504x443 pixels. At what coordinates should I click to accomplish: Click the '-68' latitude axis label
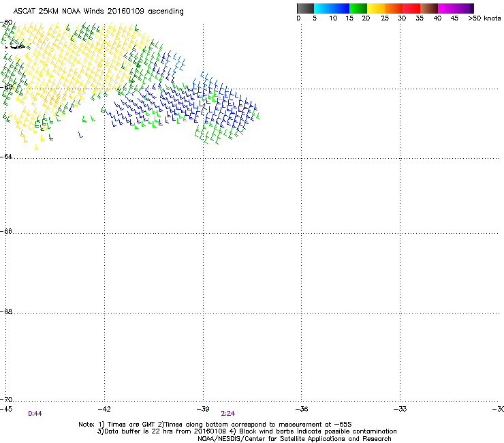(6, 311)
